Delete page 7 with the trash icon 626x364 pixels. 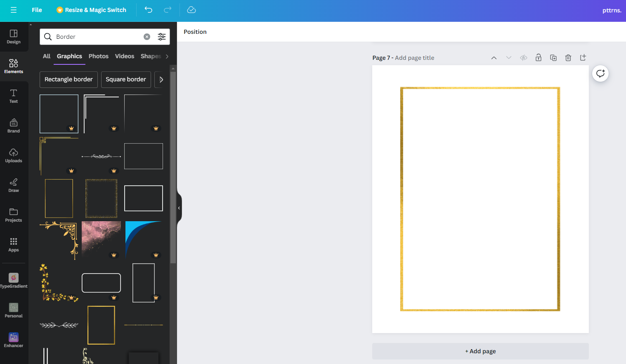pyautogui.click(x=568, y=58)
